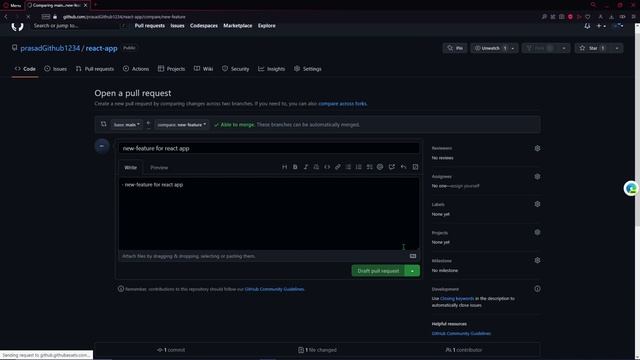Open the repository Code tab
Screen dimensions: 640x360
click(x=25, y=69)
